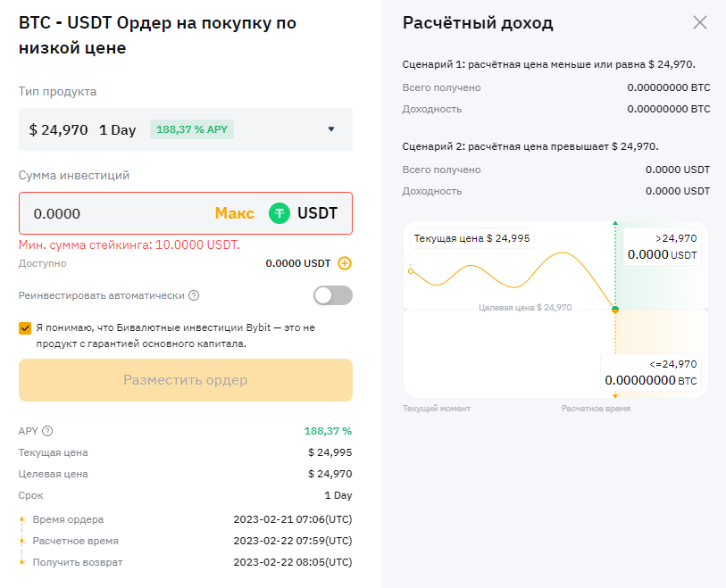Click the Разместить ордер button
The height and width of the screenshot is (588, 726).
(x=185, y=380)
